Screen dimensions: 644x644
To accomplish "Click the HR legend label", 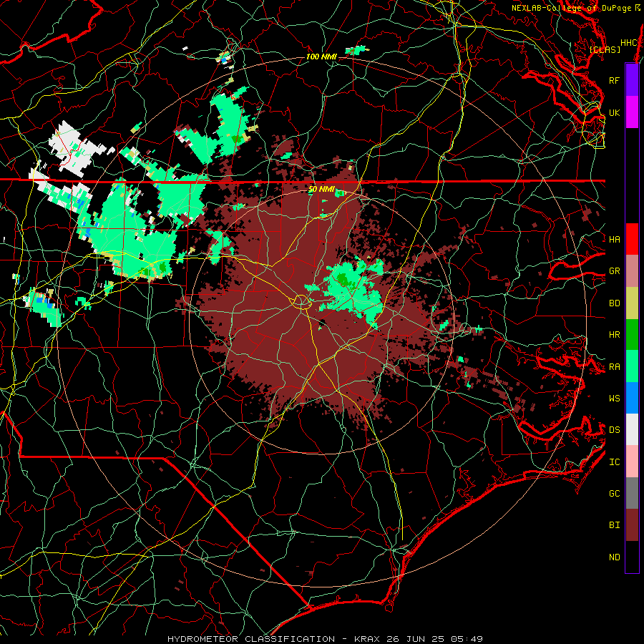I will coord(614,335).
